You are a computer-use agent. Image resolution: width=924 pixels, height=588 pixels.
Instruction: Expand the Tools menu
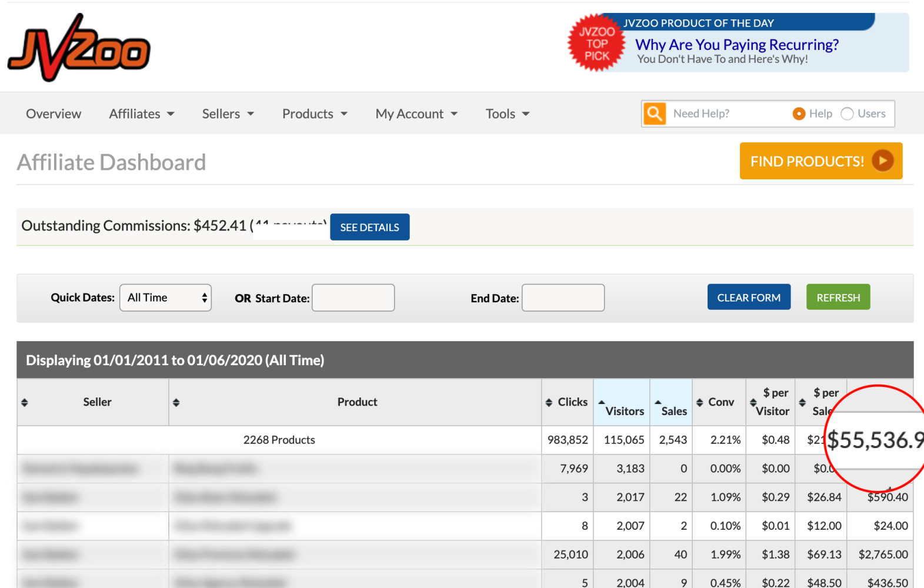(508, 113)
